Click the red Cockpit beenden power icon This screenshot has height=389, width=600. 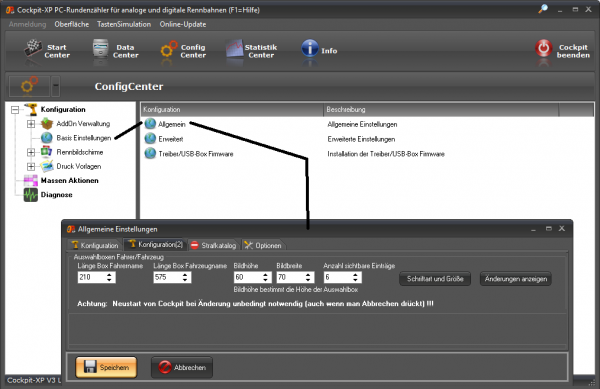pyautogui.click(x=543, y=49)
